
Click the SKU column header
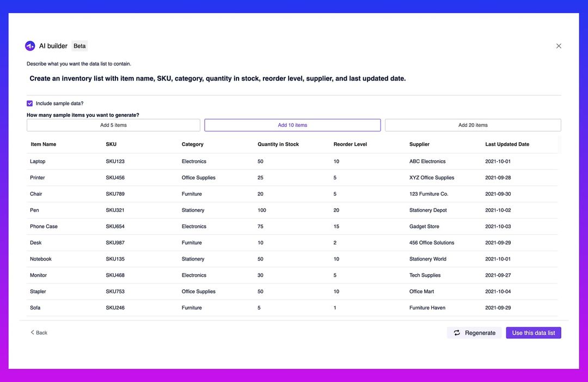pos(112,144)
